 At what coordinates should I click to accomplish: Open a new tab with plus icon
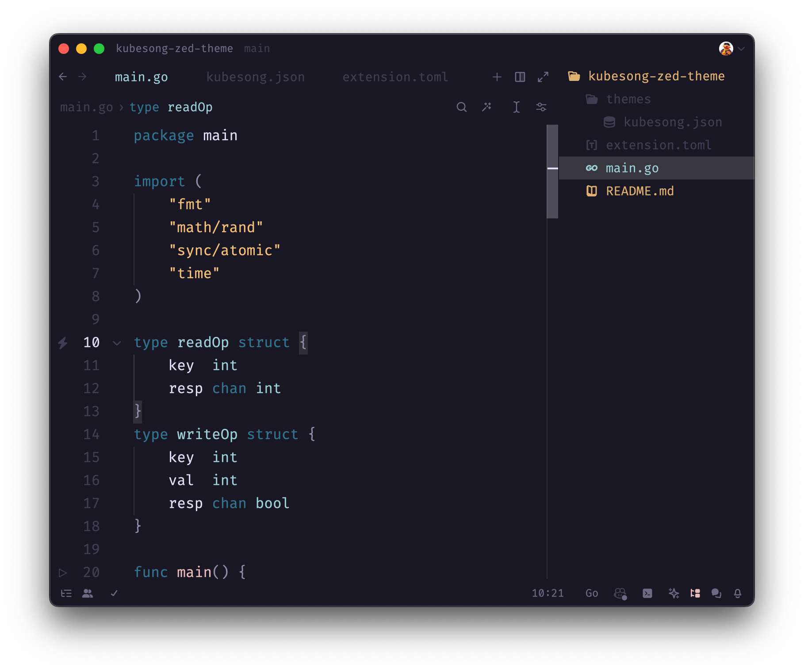[x=497, y=77]
